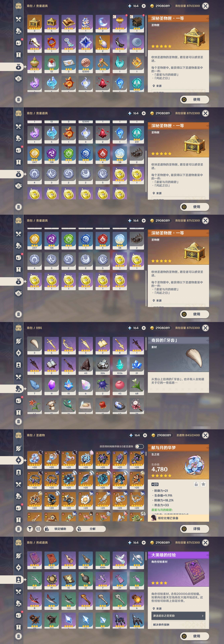Open the funnel filter in 圣遗物 screen
The width and height of the screenshot is (224, 644).
(x=30, y=529)
